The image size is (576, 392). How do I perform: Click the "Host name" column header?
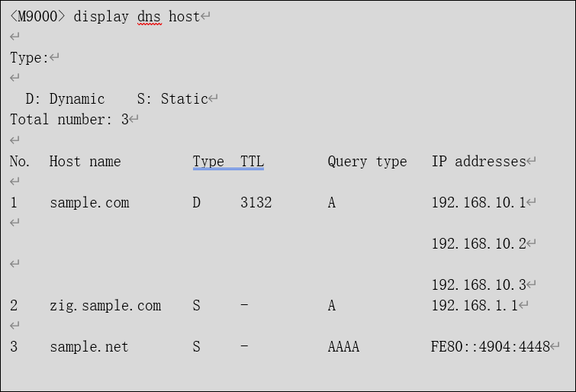[85, 162]
